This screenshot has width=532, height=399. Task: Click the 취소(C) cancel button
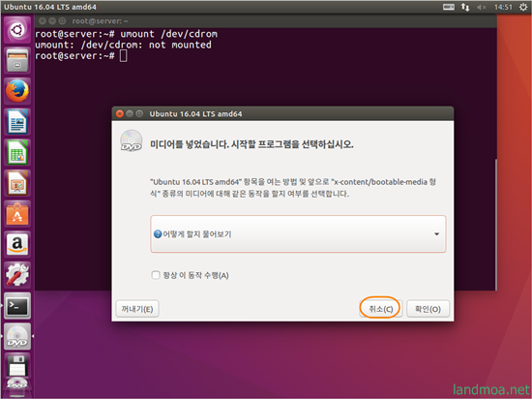click(381, 309)
